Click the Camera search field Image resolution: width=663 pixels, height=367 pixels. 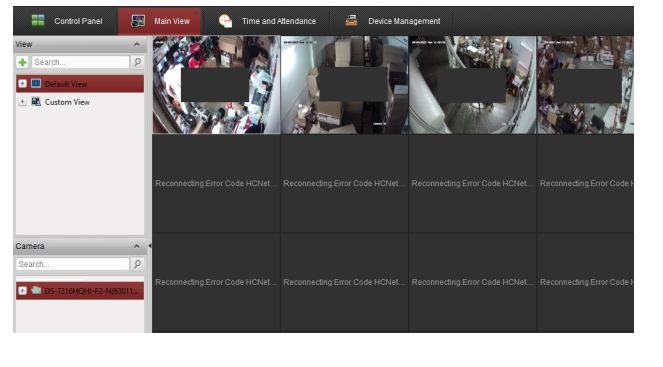[x=73, y=264]
